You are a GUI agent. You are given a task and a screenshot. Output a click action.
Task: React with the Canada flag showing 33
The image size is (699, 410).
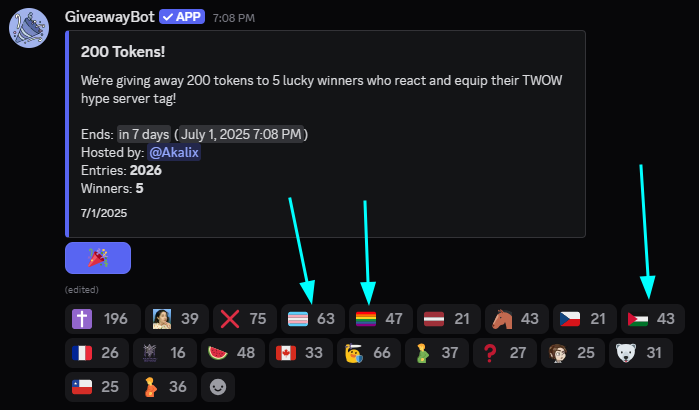[x=301, y=353]
